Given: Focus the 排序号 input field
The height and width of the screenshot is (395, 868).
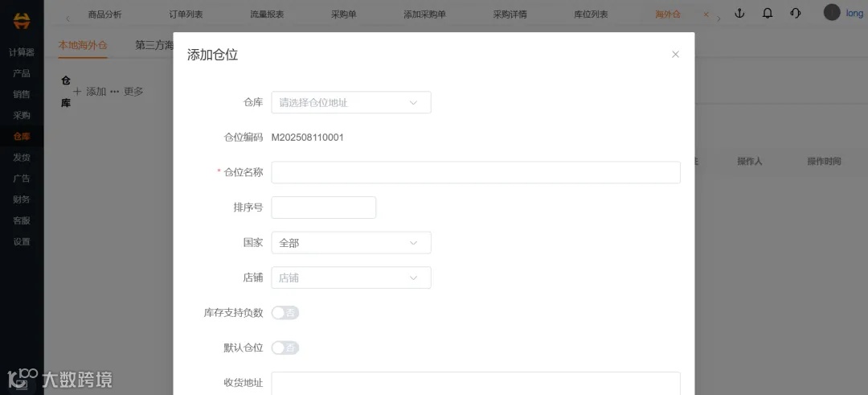Looking at the screenshot, I should [x=324, y=208].
